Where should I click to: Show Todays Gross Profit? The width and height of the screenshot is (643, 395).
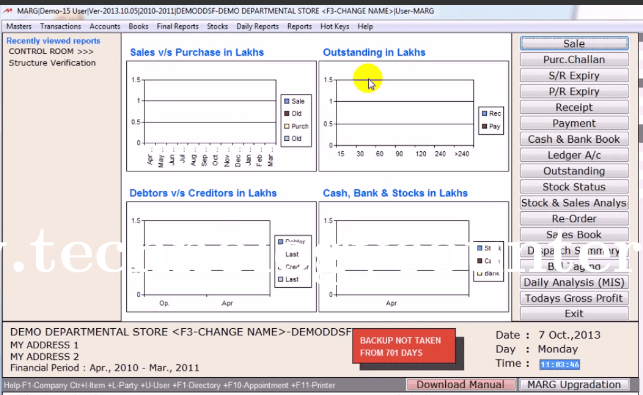(574, 298)
